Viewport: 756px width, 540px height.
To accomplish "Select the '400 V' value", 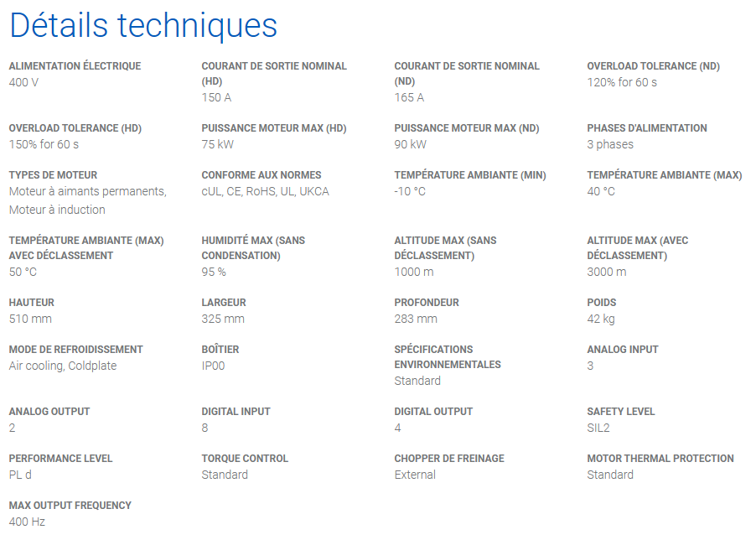I will (23, 82).
